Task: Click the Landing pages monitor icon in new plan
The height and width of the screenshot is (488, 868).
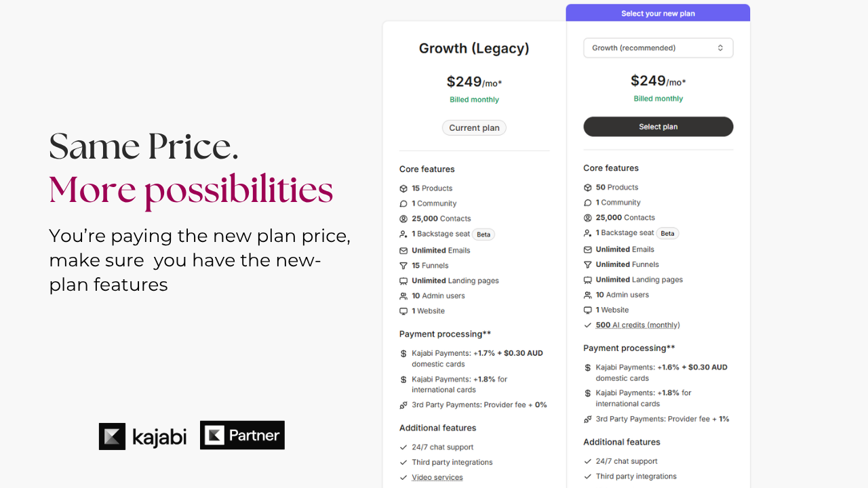Action: tap(587, 280)
